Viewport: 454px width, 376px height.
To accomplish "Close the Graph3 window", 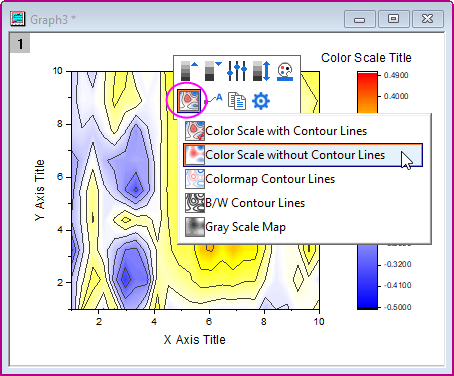I will (428, 19).
